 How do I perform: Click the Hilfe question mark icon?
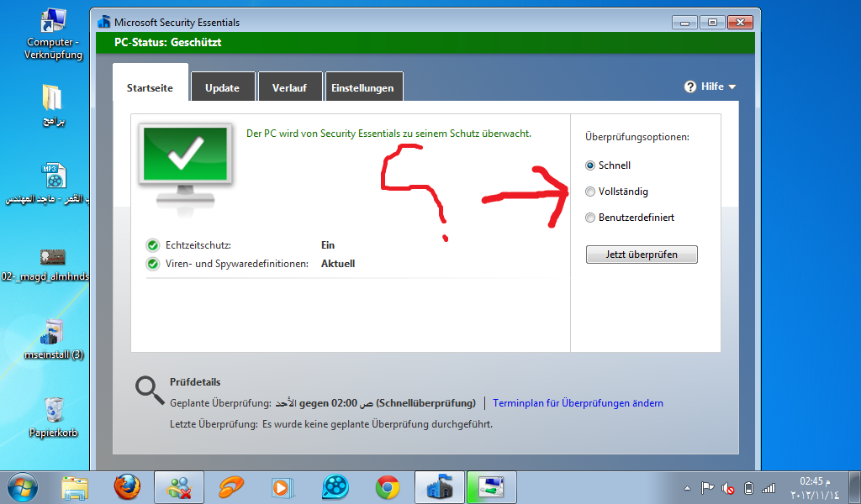[690, 87]
